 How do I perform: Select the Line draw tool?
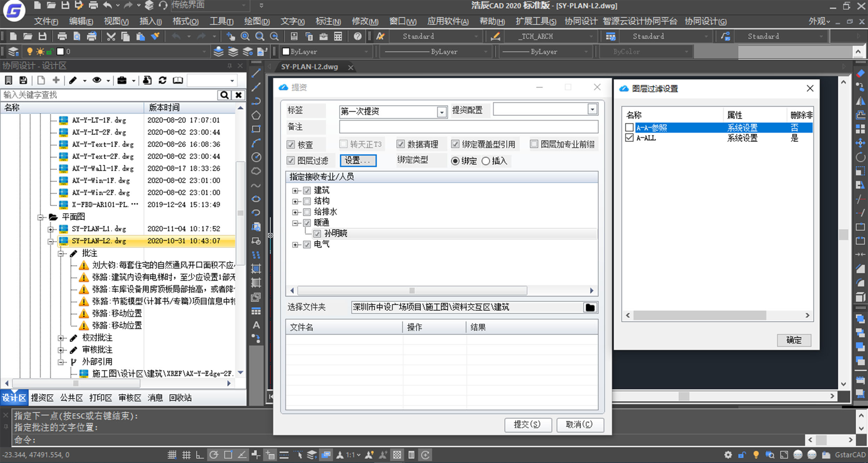tap(256, 73)
